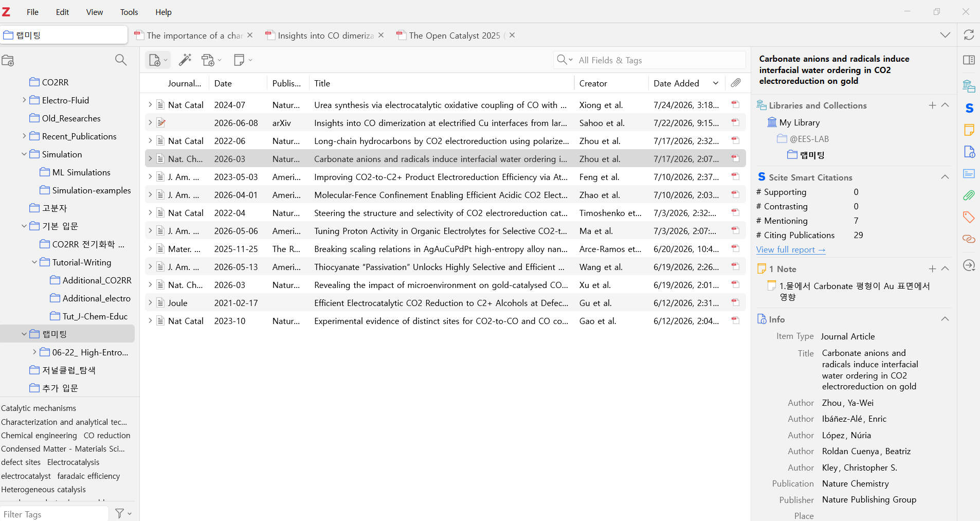Image resolution: width=980 pixels, height=521 pixels.
Task: Select the ML Simulations collection
Action: [x=81, y=172]
